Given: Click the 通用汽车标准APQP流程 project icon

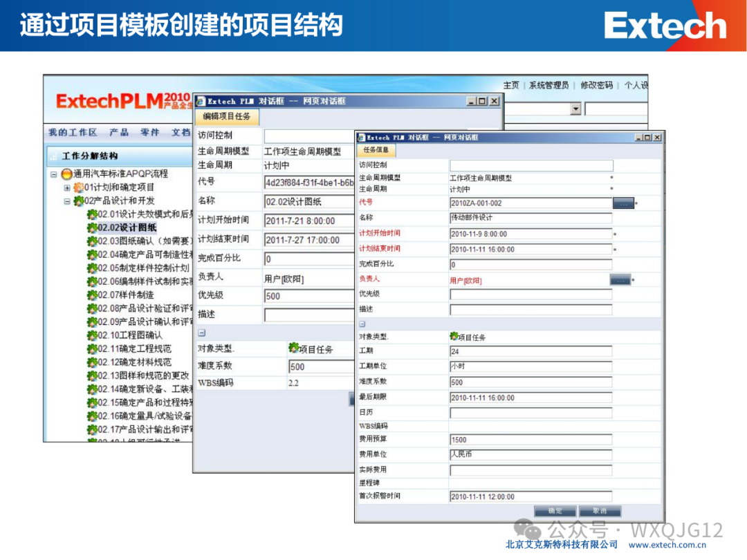Looking at the screenshot, I should tap(66, 174).
